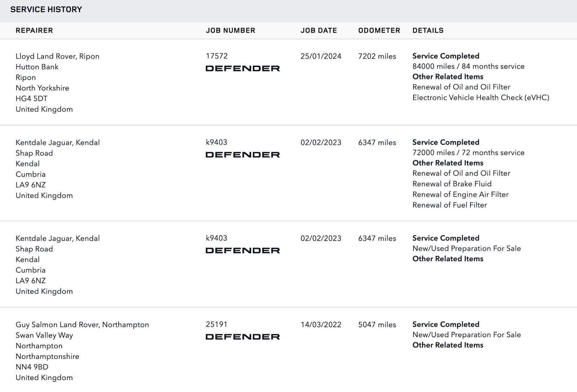Select the JOB DATE column header
Viewport: 577px width, 392px height.
click(x=319, y=31)
